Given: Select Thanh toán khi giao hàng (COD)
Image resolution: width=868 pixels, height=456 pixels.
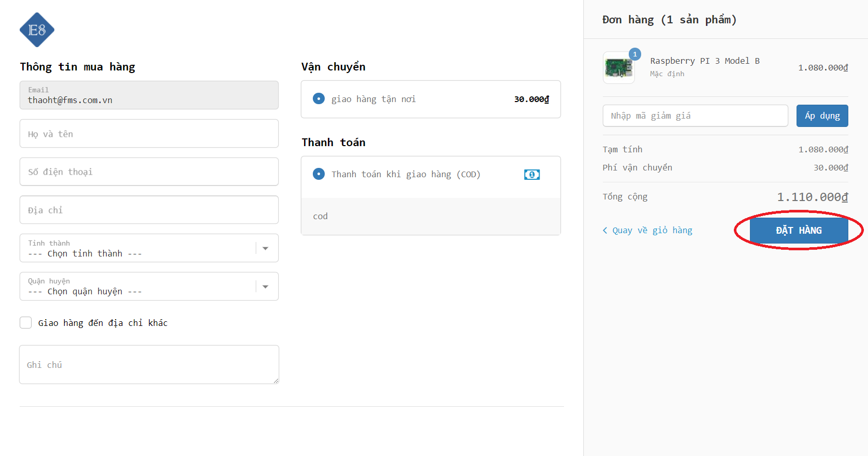Looking at the screenshot, I should [x=319, y=174].
